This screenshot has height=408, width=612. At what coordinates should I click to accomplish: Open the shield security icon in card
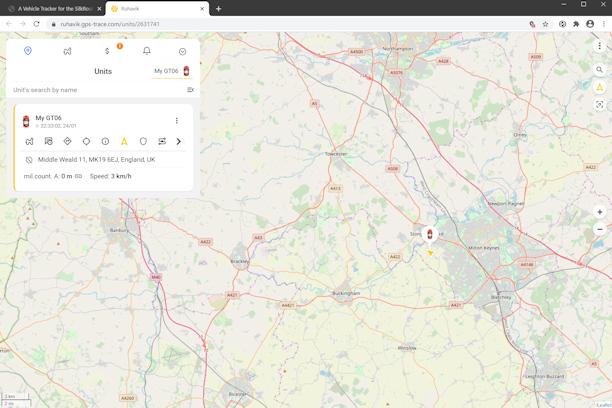pyautogui.click(x=143, y=141)
